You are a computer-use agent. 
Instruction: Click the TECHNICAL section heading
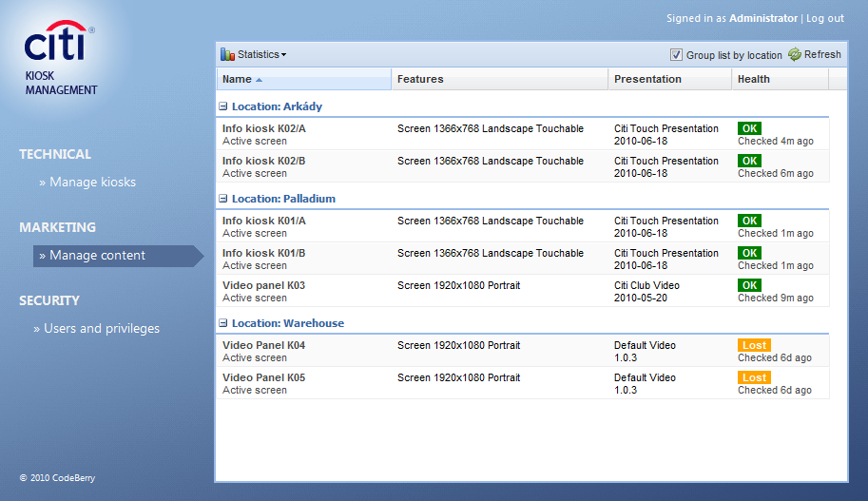(x=55, y=154)
